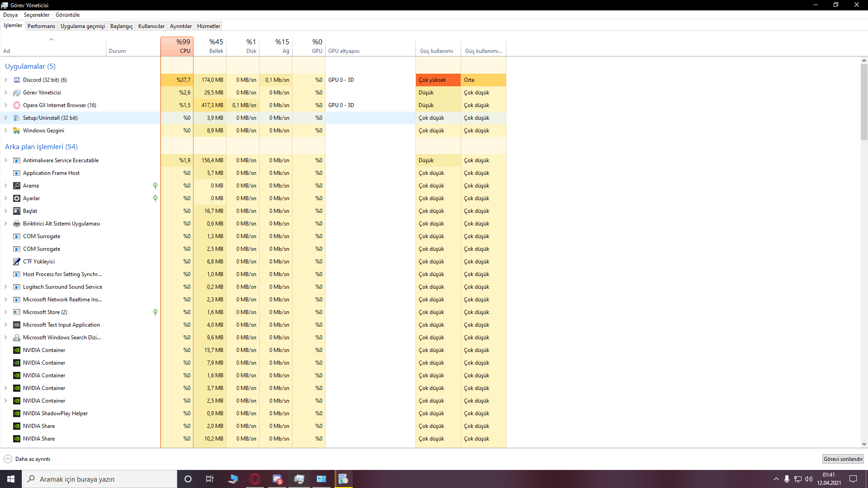Click the Windows Gezgini folder icon
The image size is (868, 488).
point(17,131)
